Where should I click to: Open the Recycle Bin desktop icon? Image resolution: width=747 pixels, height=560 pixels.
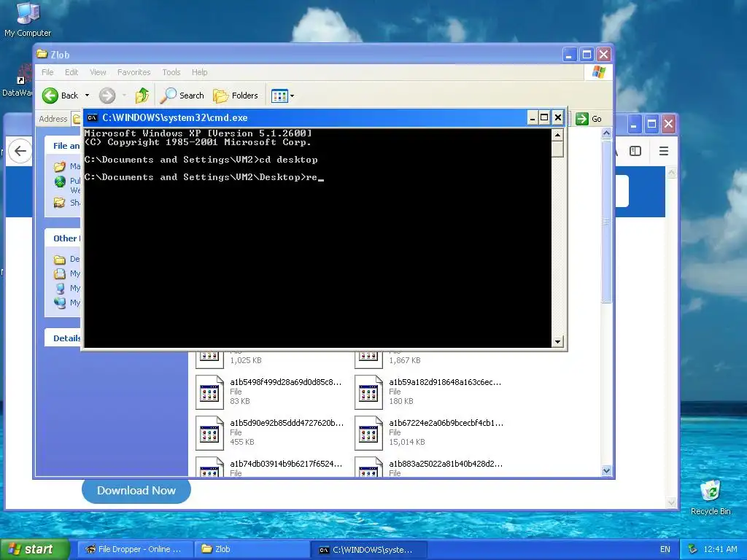(711, 497)
